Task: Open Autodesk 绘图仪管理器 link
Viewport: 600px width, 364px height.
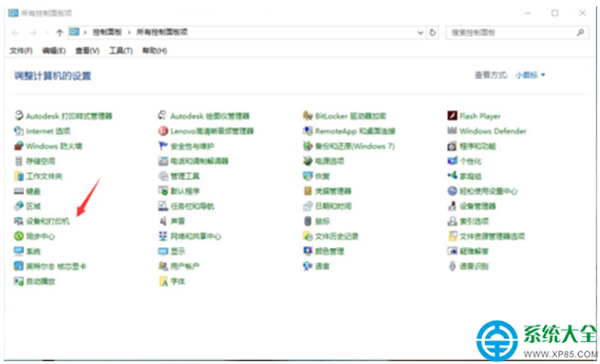Action: pyautogui.click(x=210, y=116)
